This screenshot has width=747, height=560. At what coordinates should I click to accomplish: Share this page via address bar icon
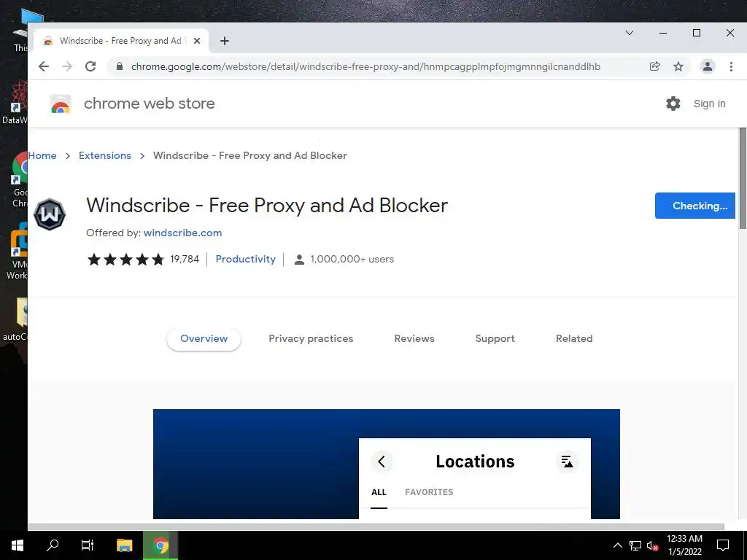pos(655,66)
